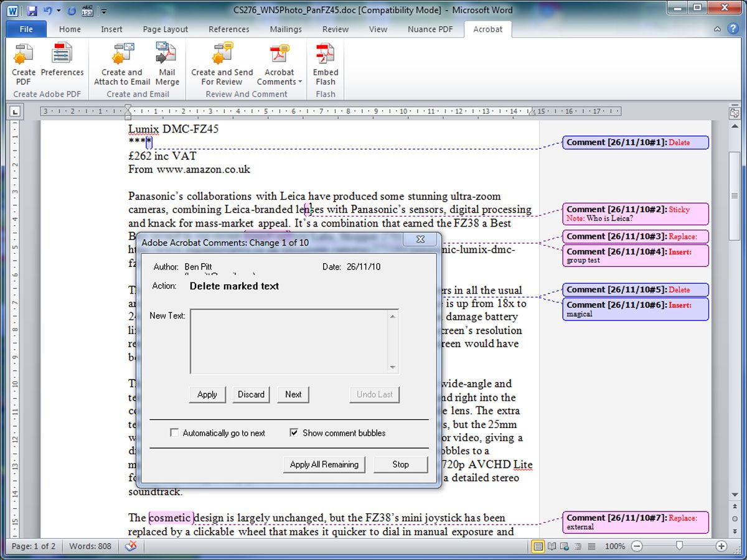Image resolution: width=747 pixels, height=560 pixels.
Task: Toggle the ruler with the View Ruler button
Action: pyautogui.click(x=734, y=112)
